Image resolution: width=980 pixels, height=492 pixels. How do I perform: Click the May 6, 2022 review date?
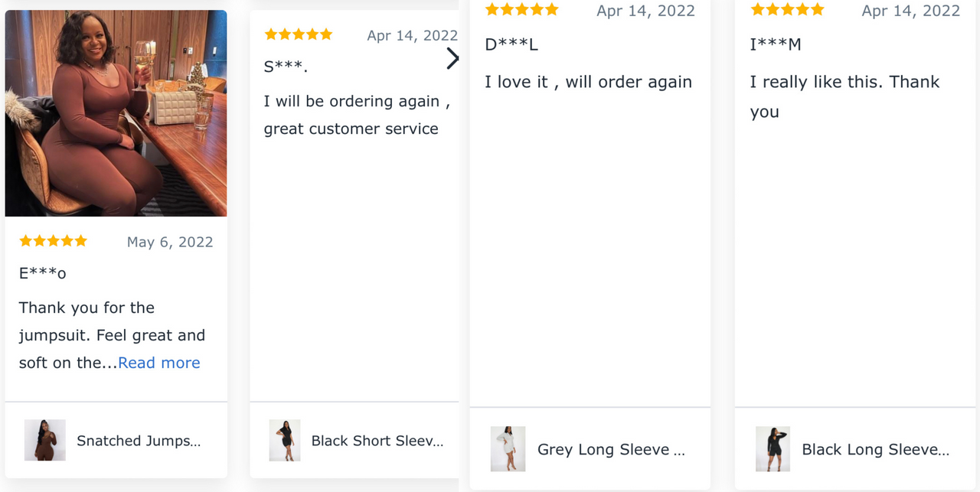coord(170,242)
